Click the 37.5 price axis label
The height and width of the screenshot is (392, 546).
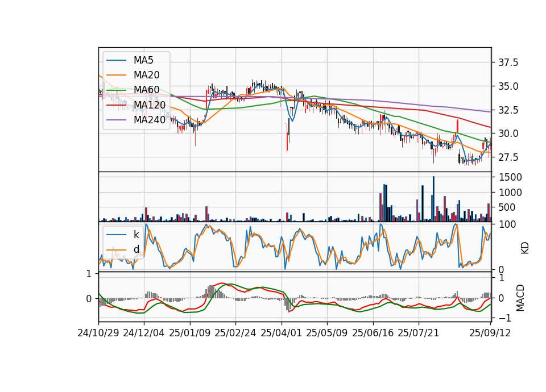coord(508,62)
